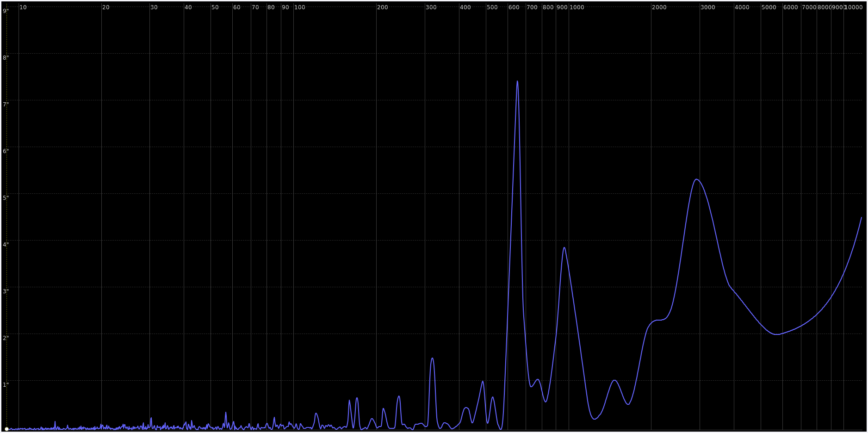Select the "40" frequency axis label
The width and height of the screenshot is (868, 433).
pyautogui.click(x=188, y=7)
